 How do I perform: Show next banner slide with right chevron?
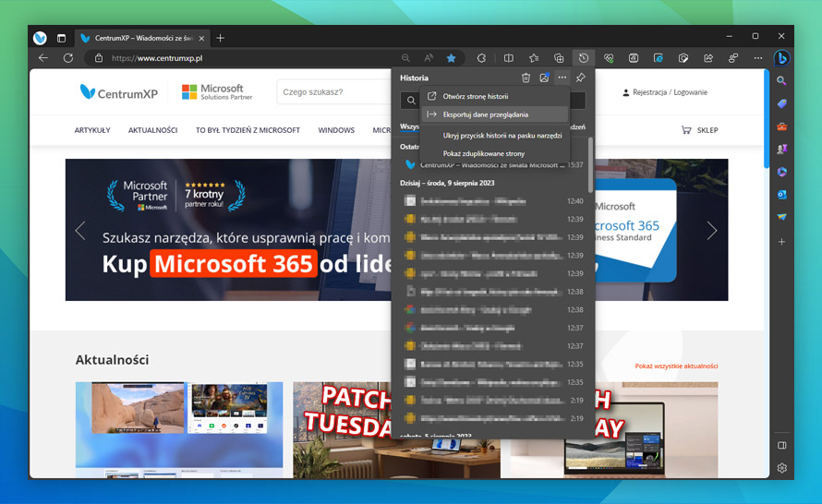click(711, 231)
